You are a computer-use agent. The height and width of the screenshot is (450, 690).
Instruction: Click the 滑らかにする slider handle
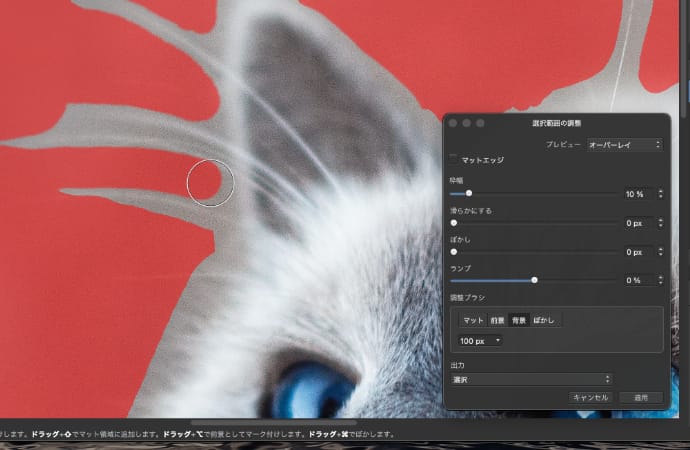[454, 223]
